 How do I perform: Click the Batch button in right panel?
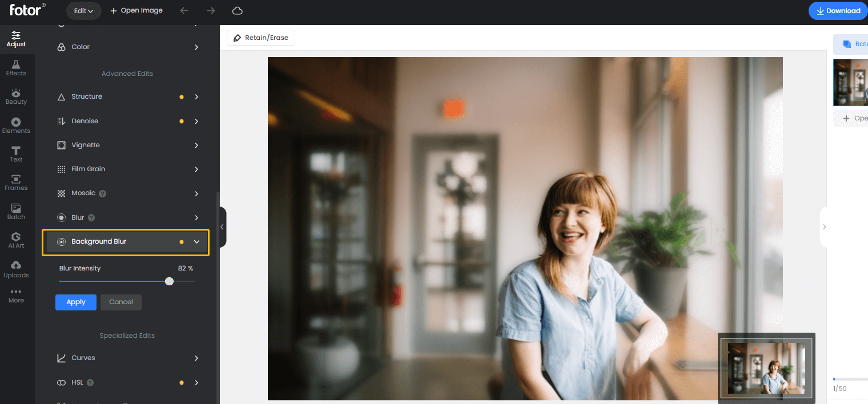851,44
